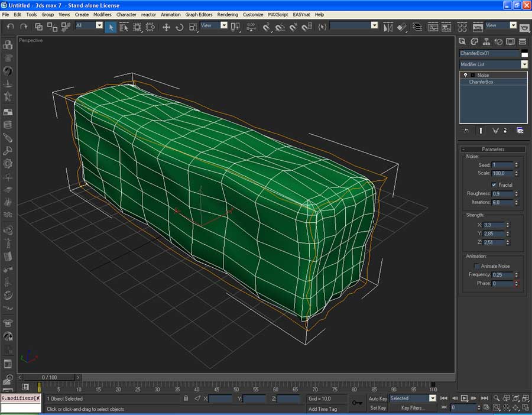Viewport: 532px width, 415px height.
Task: Toggle the selection lock padlock
Action: pyautogui.click(x=186, y=398)
